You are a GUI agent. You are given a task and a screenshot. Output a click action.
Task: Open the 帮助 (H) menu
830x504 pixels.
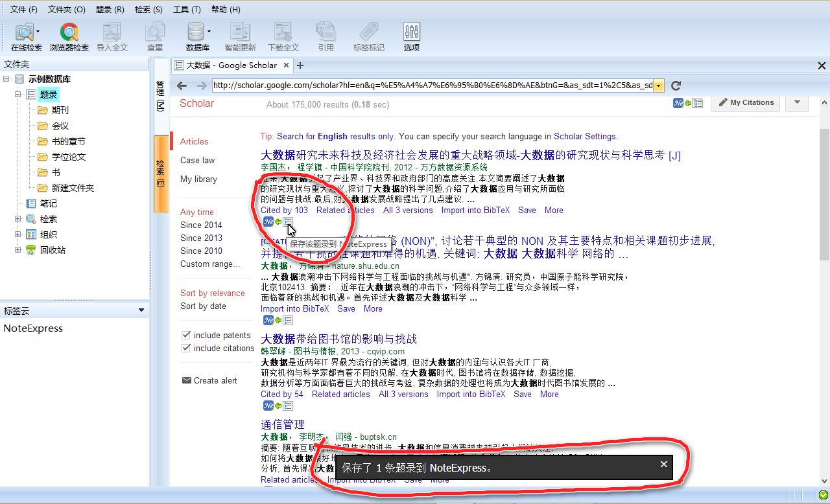pos(226,10)
